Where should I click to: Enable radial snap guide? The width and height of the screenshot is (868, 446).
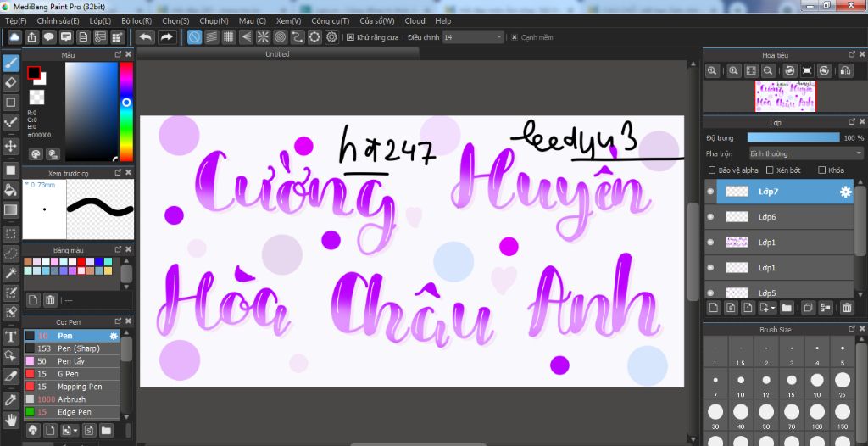coord(263,37)
